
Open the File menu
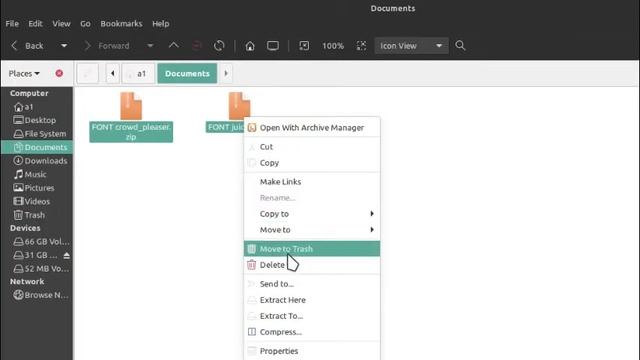tap(12, 24)
